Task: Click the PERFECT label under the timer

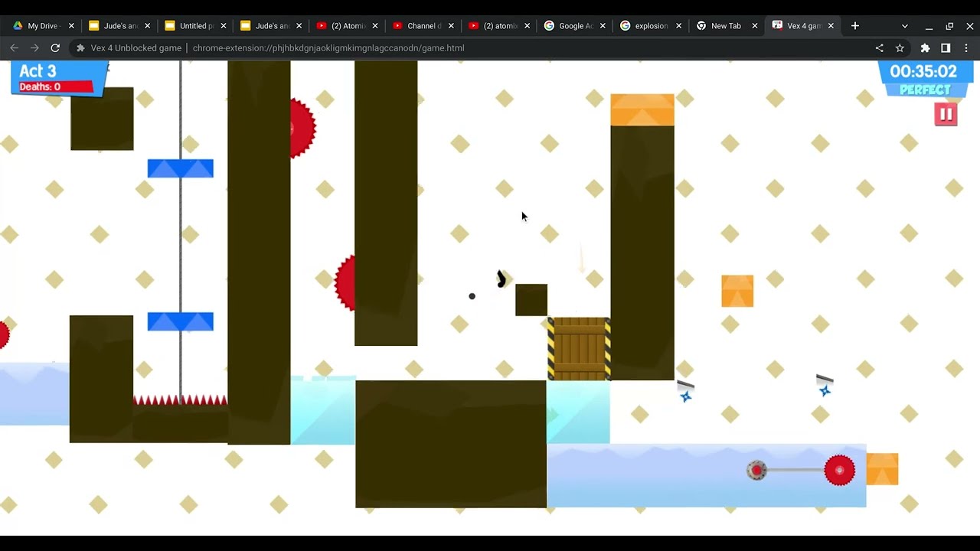Action: [925, 90]
